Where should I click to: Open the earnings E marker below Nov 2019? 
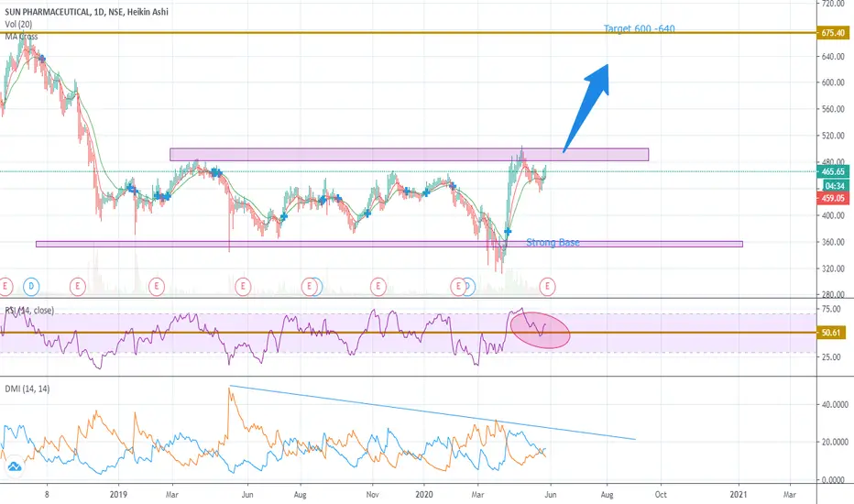(x=378, y=286)
